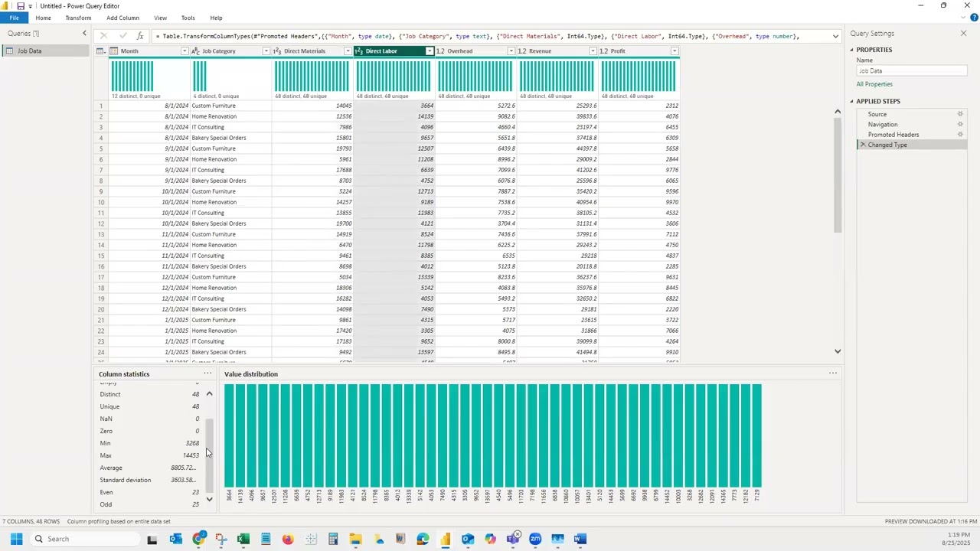Collapse the PROPERTIES section triangle
The width and height of the screenshot is (980, 551).
coord(851,50)
